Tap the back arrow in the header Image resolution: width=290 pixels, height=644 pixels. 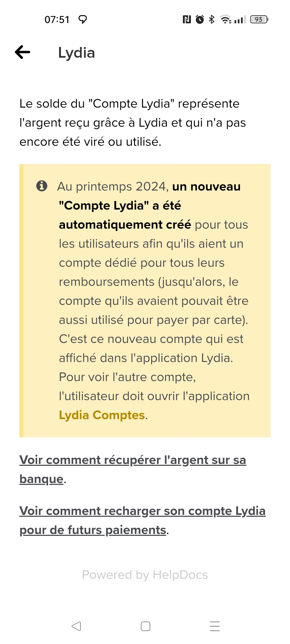click(23, 52)
